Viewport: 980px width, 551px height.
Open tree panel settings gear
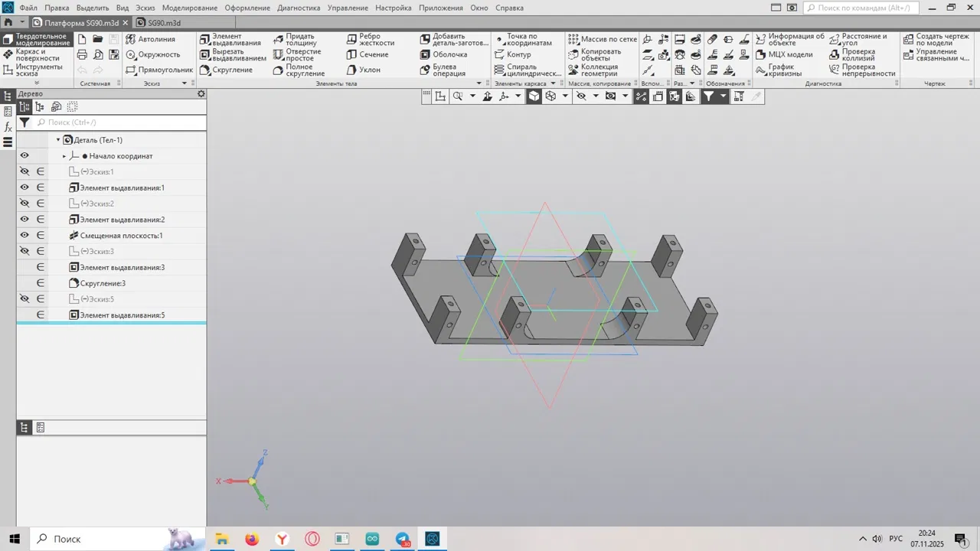click(x=201, y=93)
